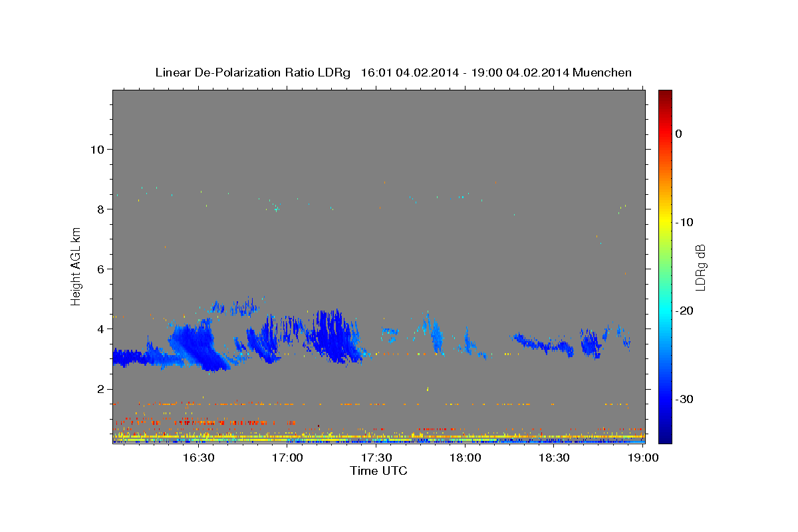The width and height of the screenshot is (798, 532).
Task: Click the '16:30' time axis label
Action: (x=198, y=458)
